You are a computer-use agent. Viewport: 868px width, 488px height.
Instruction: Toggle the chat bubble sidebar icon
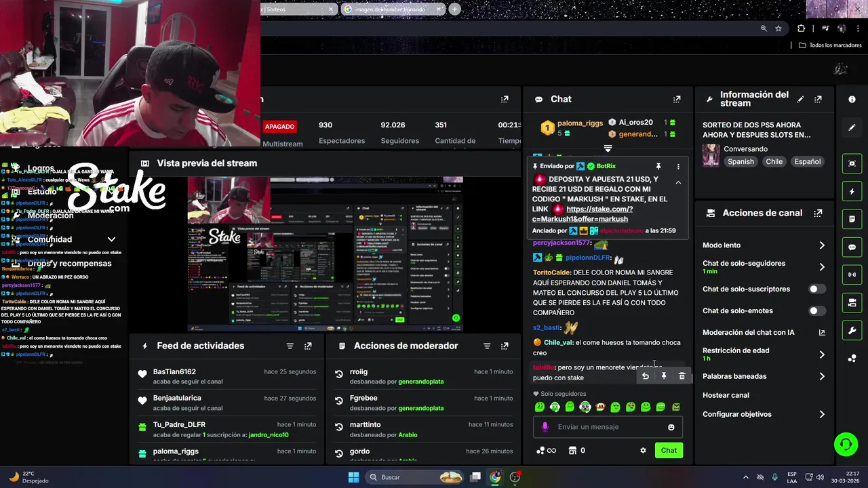852,247
